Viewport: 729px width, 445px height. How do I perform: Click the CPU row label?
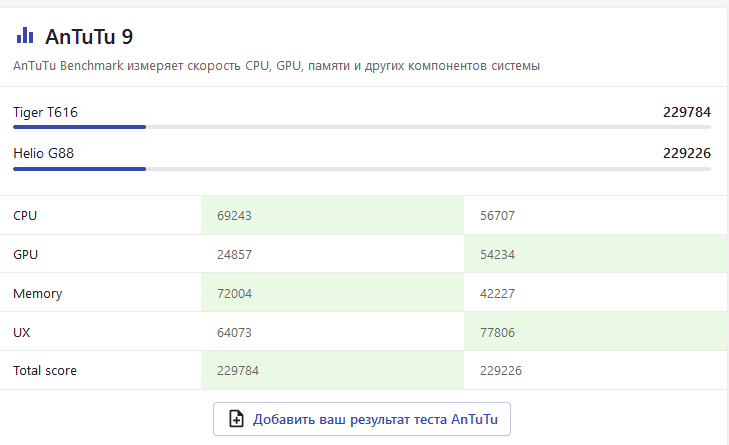pos(25,215)
